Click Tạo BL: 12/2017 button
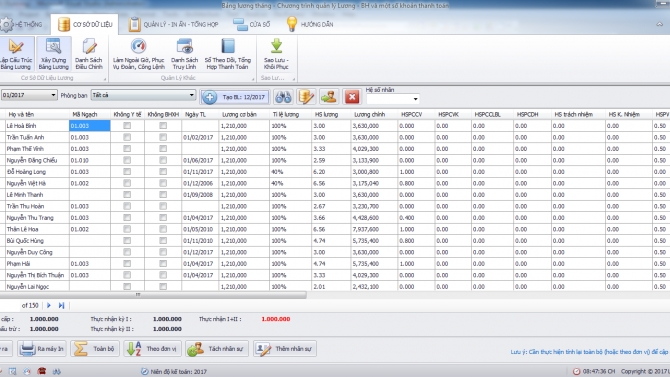This screenshot has width=670, height=377. tap(235, 97)
